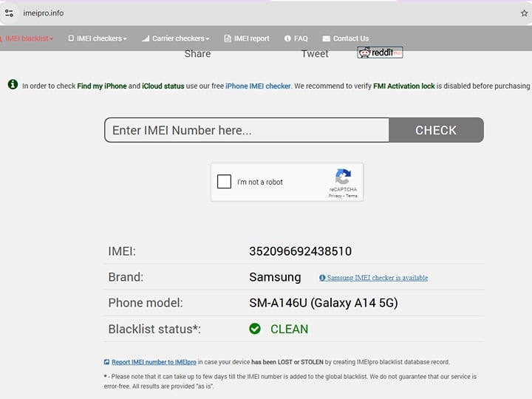This screenshot has height=399, width=532.
Task: Click the green checkmark status icon
Action: 255,328
